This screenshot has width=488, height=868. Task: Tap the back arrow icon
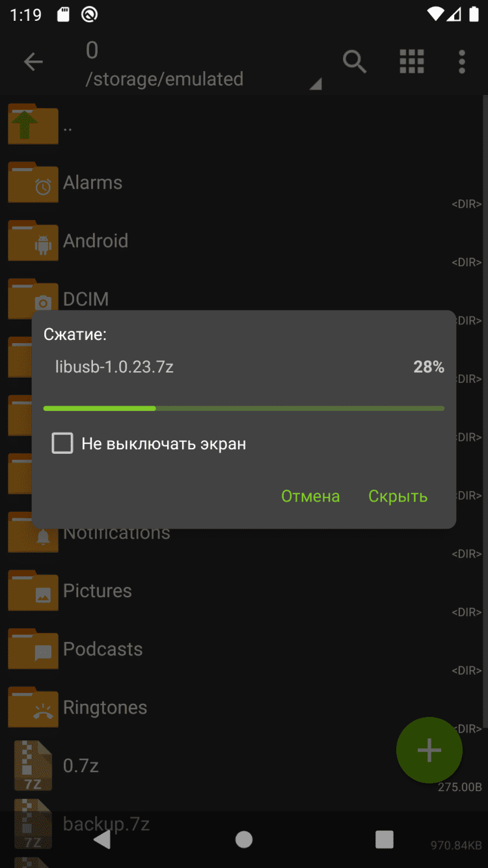[33, 62]
